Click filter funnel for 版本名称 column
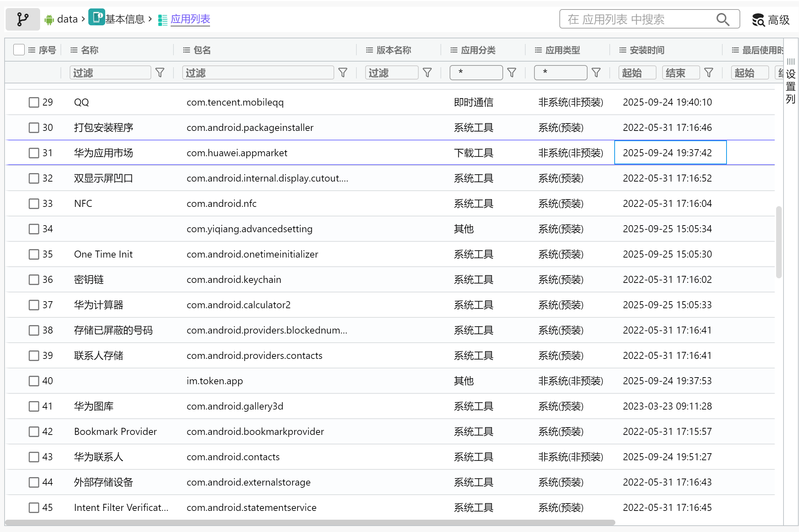This screenshot has height=532, width=799. tap(427, 73)
